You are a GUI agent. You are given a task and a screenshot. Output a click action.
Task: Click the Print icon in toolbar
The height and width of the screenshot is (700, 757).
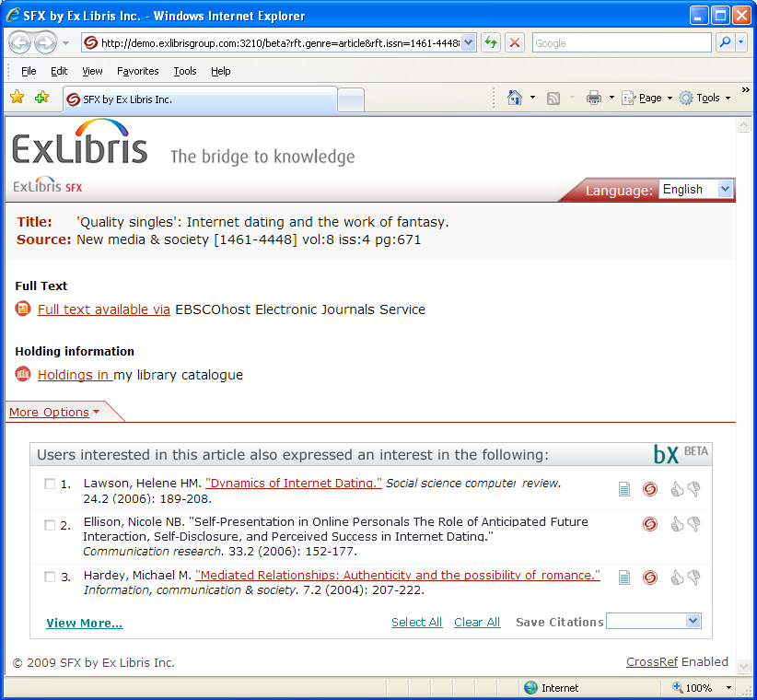594,98
